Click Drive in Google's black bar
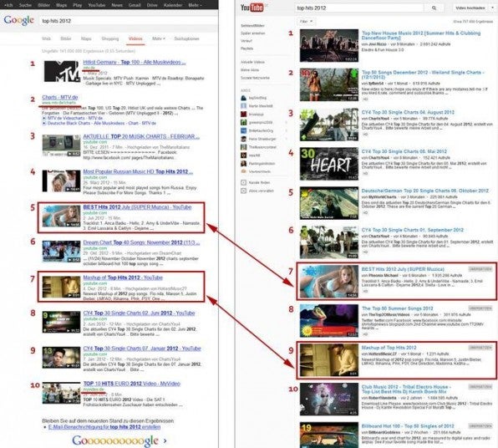The width and height of the screenshot is (498, 448). click(152, 5)
